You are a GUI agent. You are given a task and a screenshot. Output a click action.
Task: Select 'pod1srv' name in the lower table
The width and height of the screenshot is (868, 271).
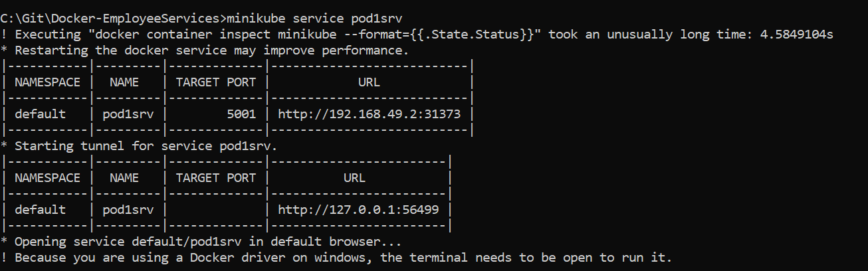128,209
